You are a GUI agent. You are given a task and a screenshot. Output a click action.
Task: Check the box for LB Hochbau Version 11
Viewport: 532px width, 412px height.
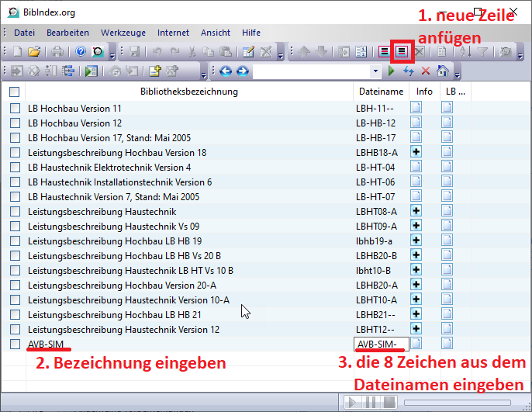pyautogui.click(x=15, y=109)
